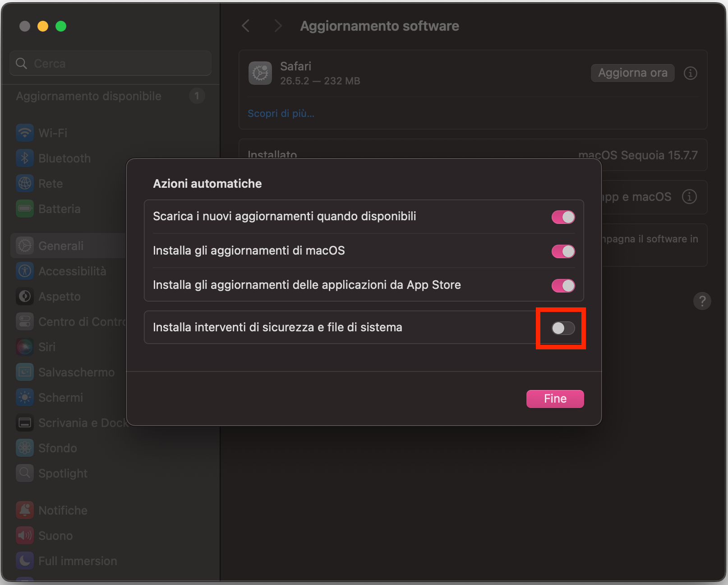Open the Suono speaker icon

click(25, 535)
